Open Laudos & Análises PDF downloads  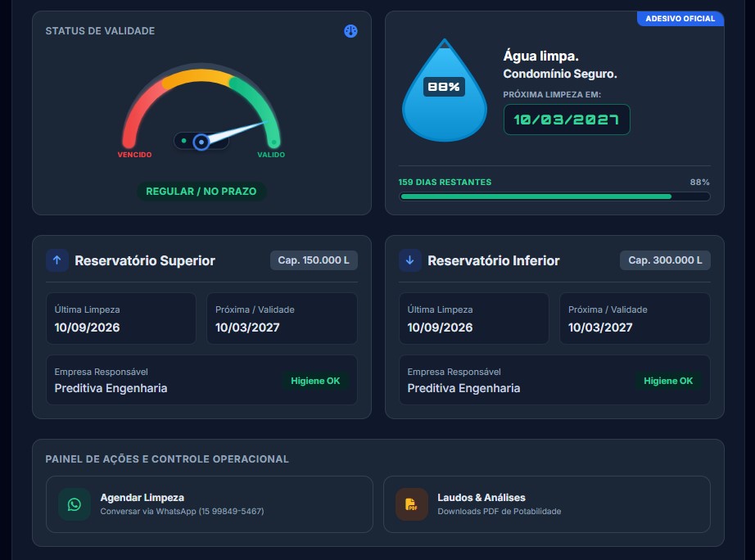pyautogui.click(x=547, y=504)
